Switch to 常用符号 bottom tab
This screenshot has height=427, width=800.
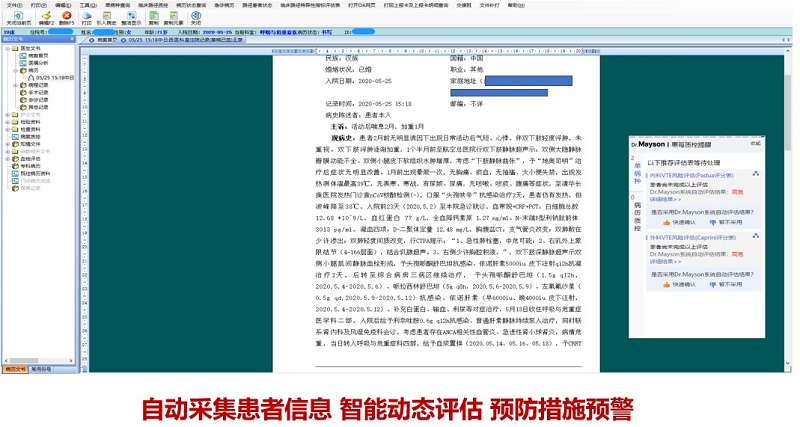tap(41, 369)
